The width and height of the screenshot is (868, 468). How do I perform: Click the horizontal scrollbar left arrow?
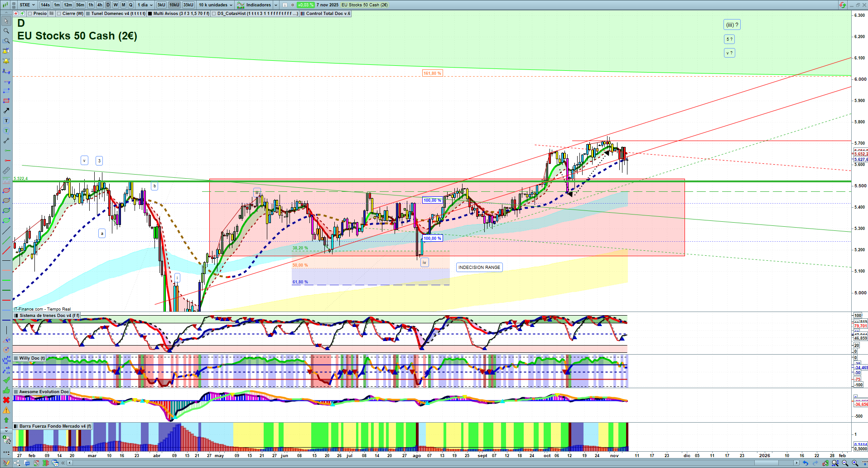(69, 463)
